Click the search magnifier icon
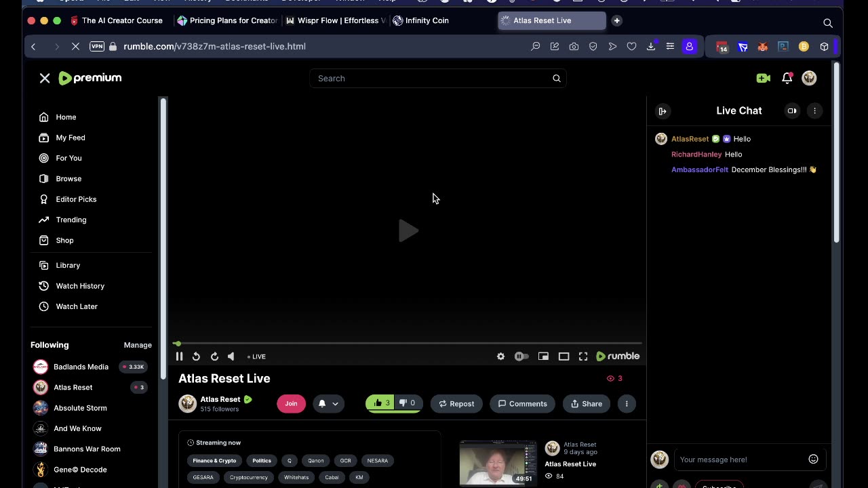This screenshot has height=488, width=868. [557, 79]
